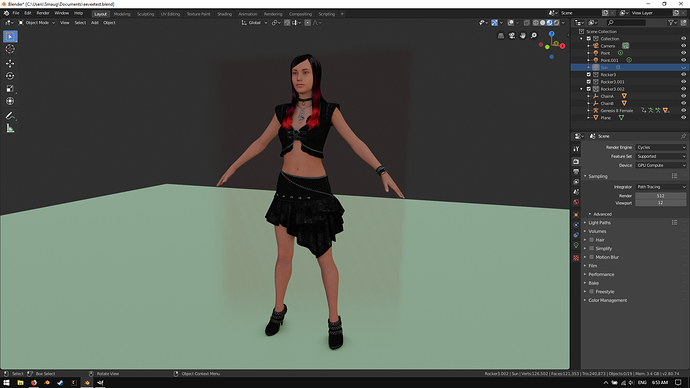Pick the Rotate tool

pyautogui.click(x=10, y=76)
